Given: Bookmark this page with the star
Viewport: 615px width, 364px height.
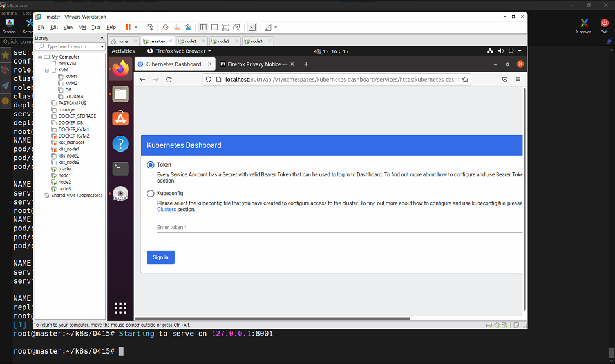Looking at the screenshot, I should pos(465,80).
